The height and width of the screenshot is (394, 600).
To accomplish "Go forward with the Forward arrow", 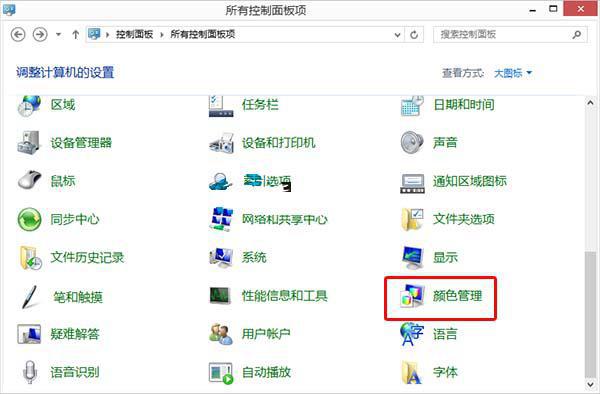I will [x=40, y=35].
